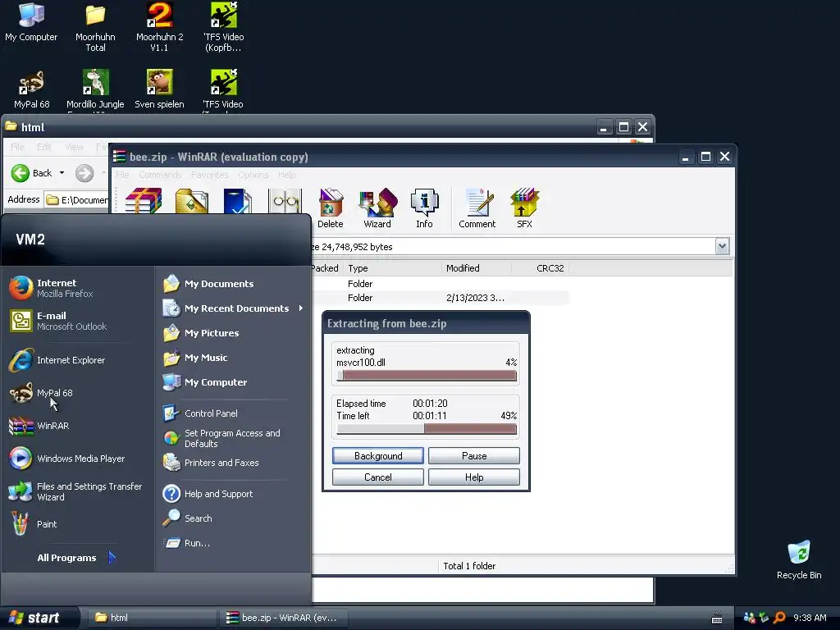
Task: Switch to bee.zip WinRAR taskbar button
Action: tap(284, 618)
